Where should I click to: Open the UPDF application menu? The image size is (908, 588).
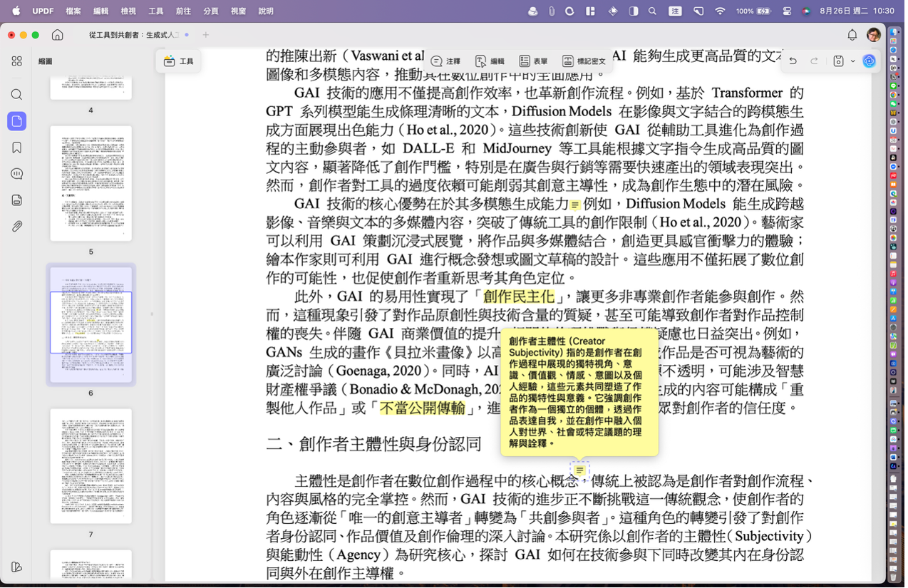click(43, 11)
